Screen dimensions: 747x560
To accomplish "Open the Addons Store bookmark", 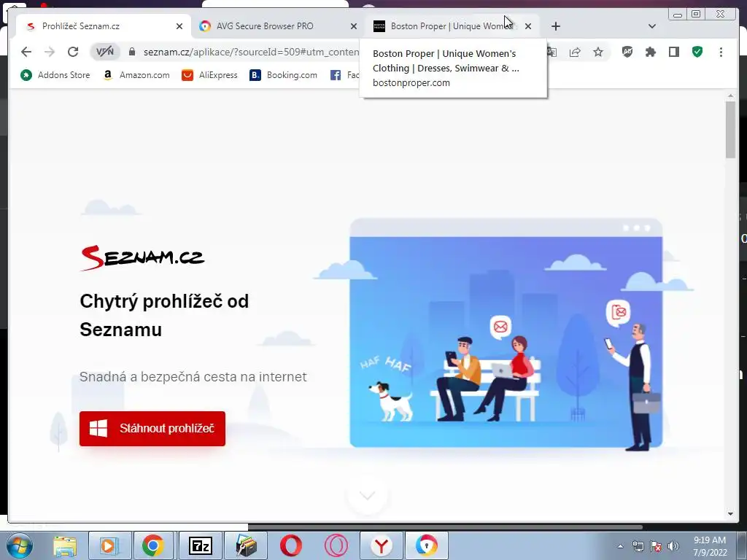I will [55, 75].
